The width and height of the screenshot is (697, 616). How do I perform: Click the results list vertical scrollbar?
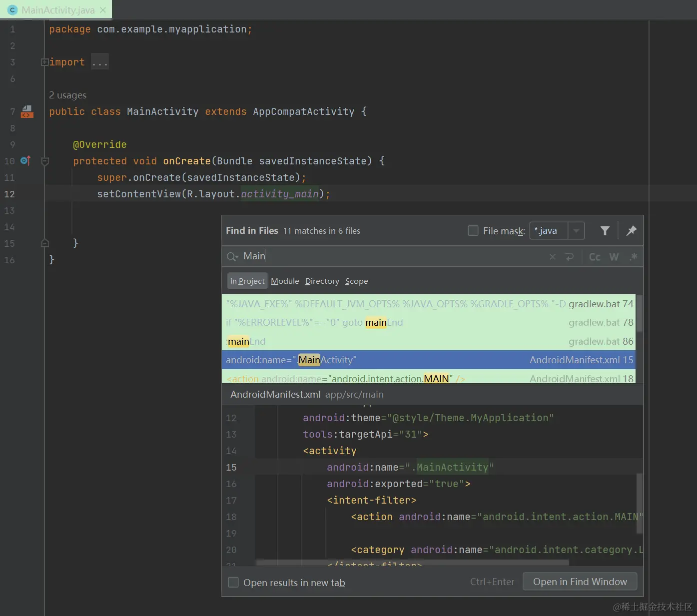(x=640, y=314)
